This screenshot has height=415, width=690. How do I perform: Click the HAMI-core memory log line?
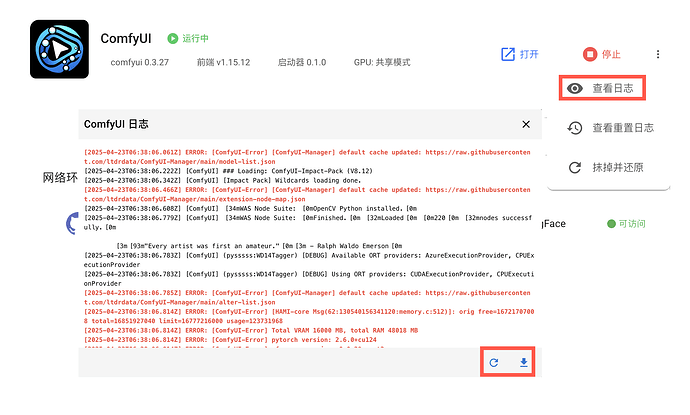pos(309,316)
